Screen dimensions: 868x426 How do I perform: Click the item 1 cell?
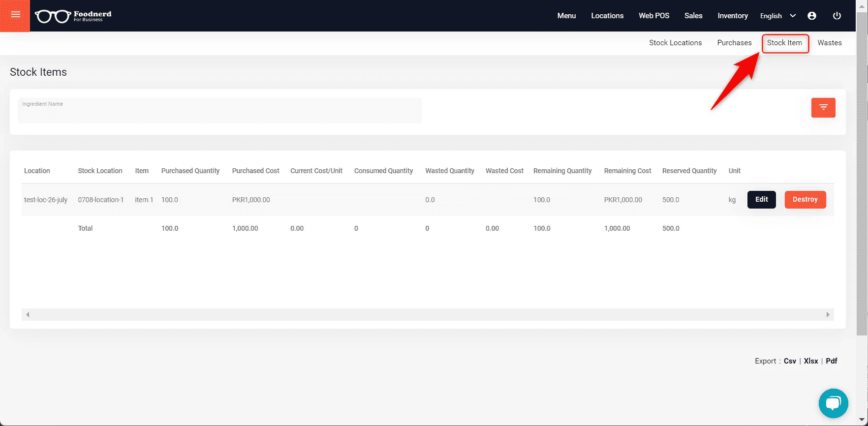point(144,200)
